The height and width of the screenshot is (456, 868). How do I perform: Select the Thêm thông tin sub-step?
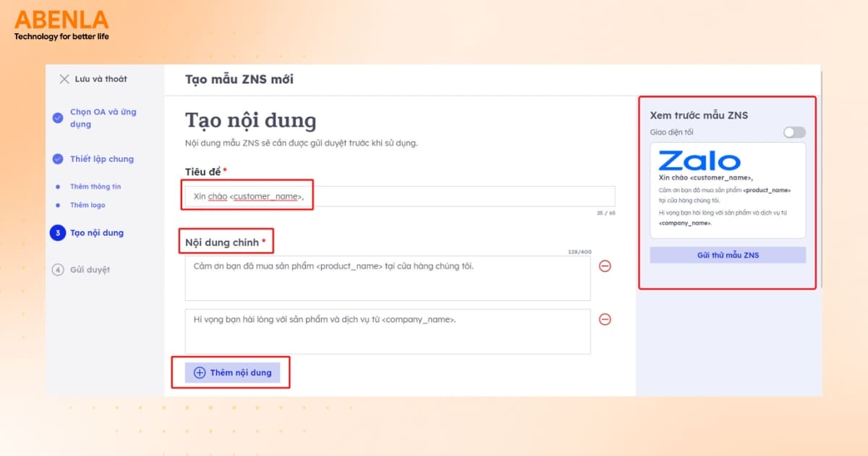(95, 187)
